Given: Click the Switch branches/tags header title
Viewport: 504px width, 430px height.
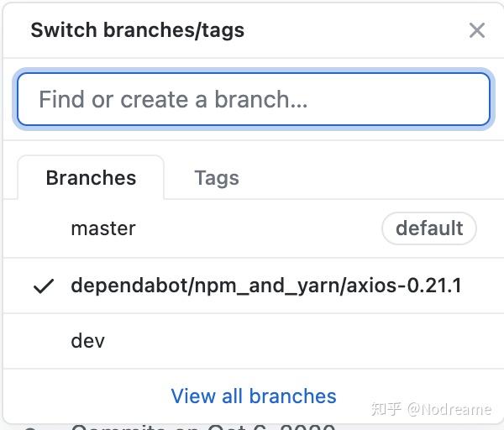Looking at the screenshot, I should click(x=138, y=30).
